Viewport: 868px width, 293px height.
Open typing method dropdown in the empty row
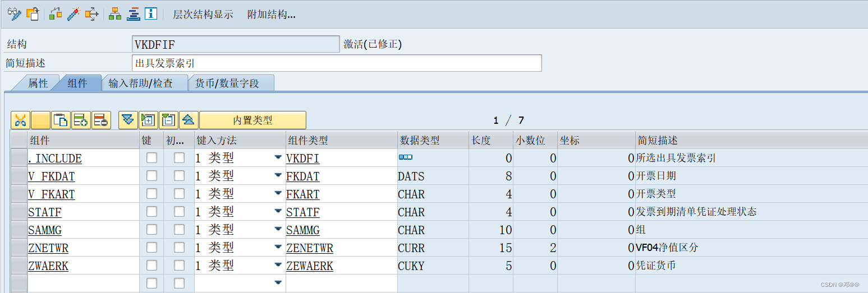coord(278,283)
